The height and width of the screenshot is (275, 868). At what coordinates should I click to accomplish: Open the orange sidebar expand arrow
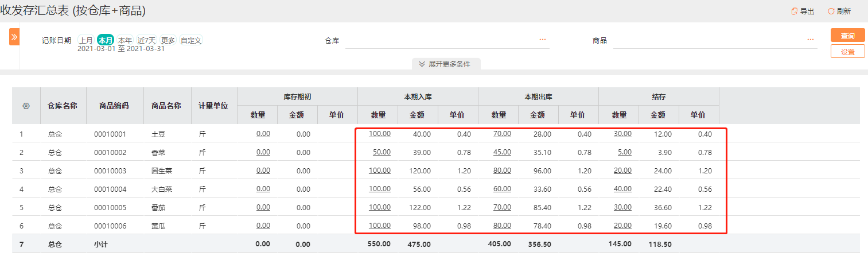[14, 37]
